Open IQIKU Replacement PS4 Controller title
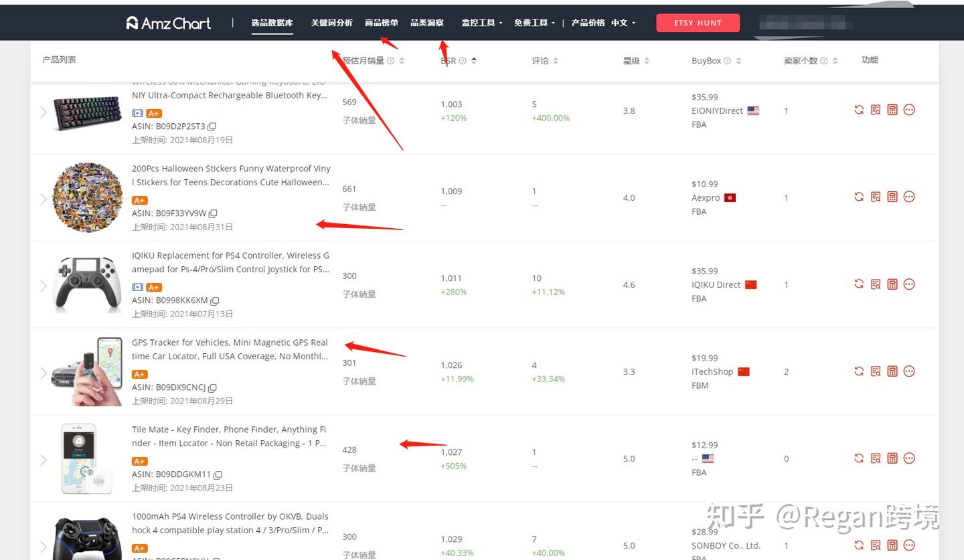The width and height of the screenshot is (964, 560). coord(231,262)
